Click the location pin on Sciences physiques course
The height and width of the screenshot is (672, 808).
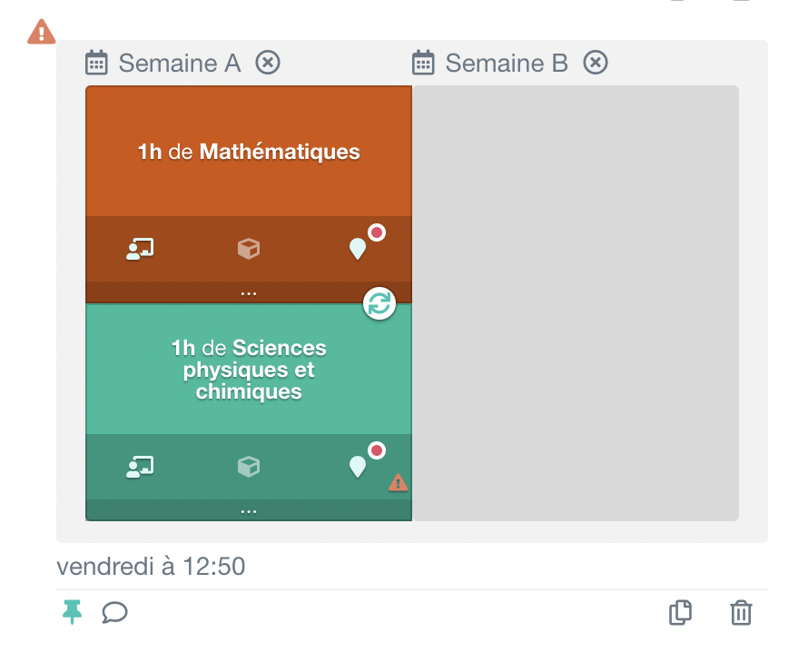[x=358, y=467]
